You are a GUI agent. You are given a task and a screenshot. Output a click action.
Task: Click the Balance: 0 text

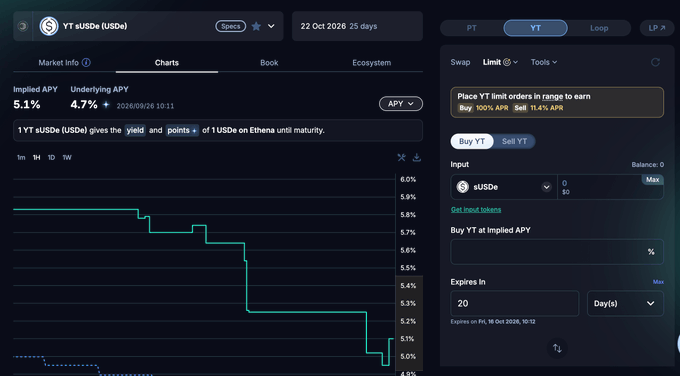coord(647,165)
